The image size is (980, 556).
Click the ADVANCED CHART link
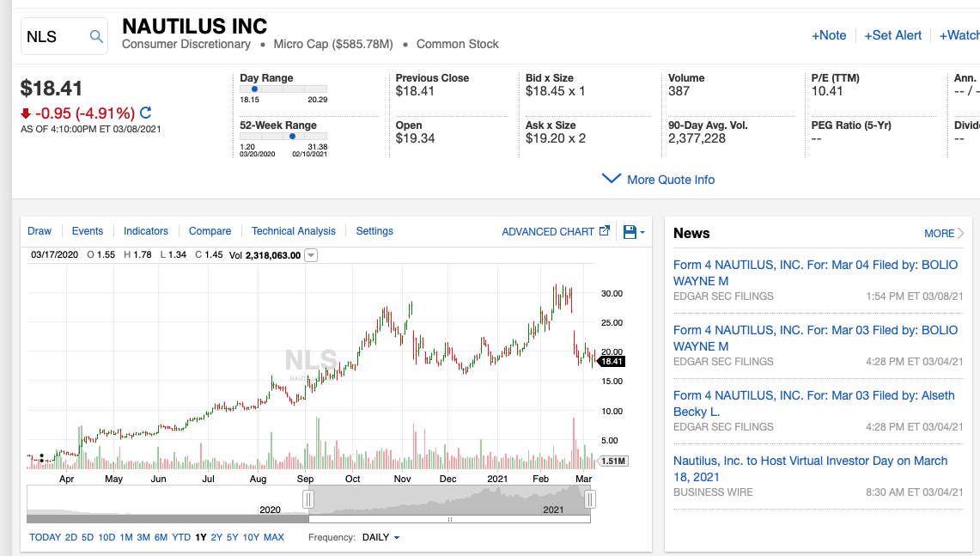[548, 231]
